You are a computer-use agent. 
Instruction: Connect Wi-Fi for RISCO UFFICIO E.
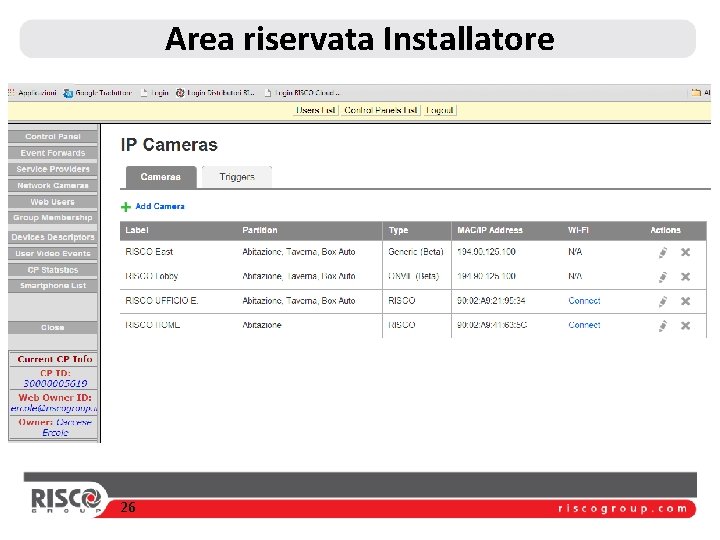coord(584,301)
